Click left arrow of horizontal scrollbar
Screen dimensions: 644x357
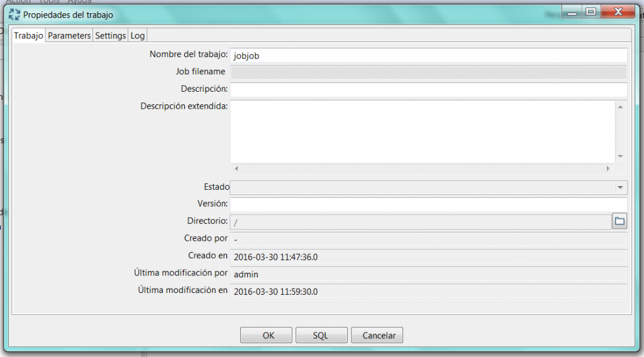point(236,168)
